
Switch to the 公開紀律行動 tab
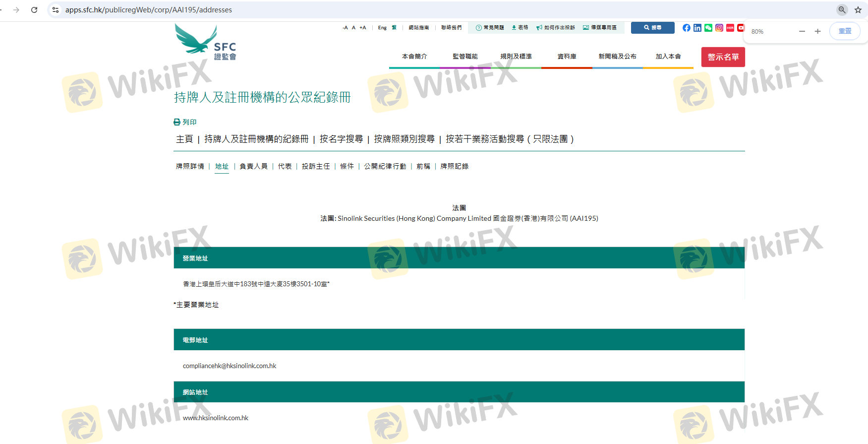pyautogui.click(x=385, y=167)
